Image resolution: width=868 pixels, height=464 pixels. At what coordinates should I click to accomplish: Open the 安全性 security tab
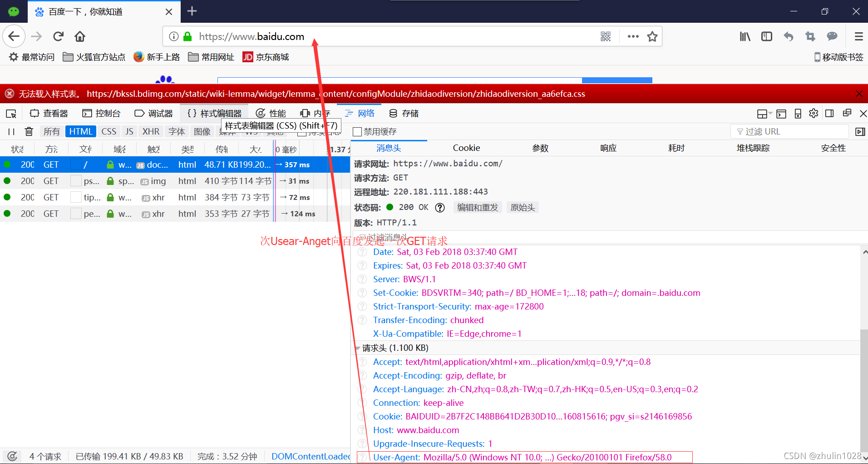[833, 148]
